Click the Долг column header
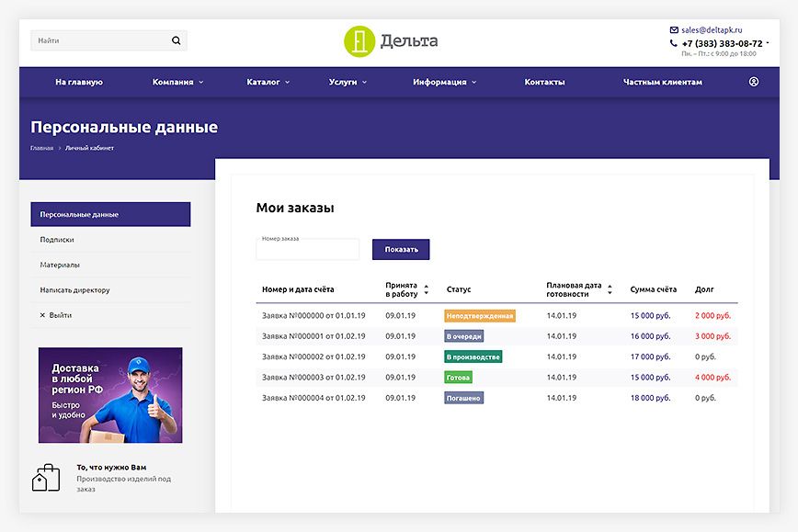The width and height of the screenshot is (798, 532). (x=704, y=289)
